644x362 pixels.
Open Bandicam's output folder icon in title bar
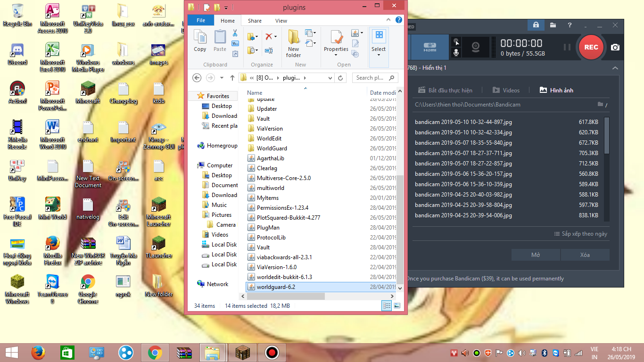pos(553,25)
